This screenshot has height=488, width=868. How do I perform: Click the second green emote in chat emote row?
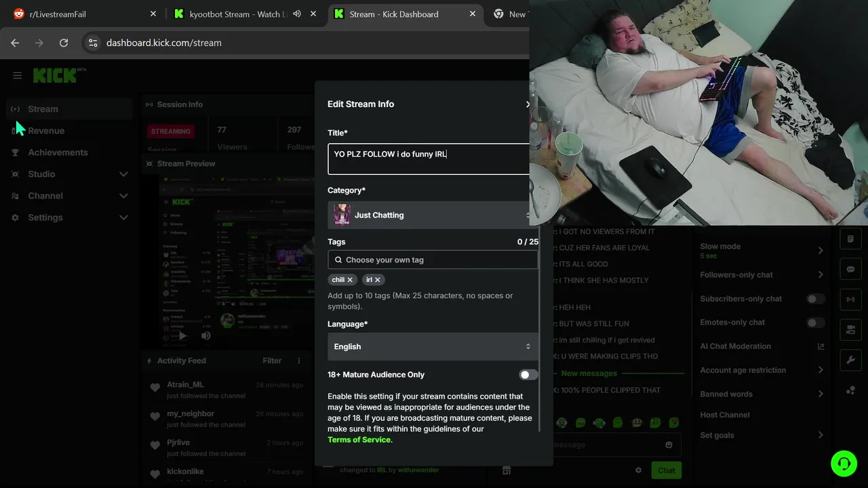tap(580, 423)
